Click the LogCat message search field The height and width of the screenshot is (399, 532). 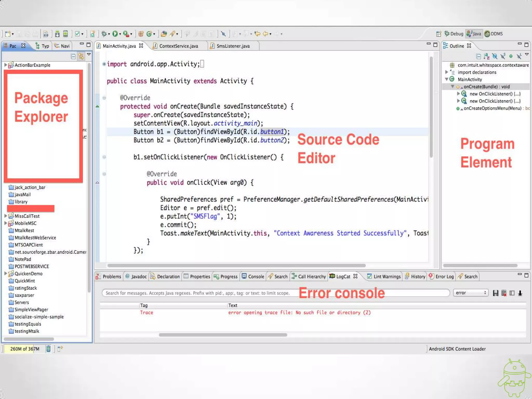click(x=197, y=293)
